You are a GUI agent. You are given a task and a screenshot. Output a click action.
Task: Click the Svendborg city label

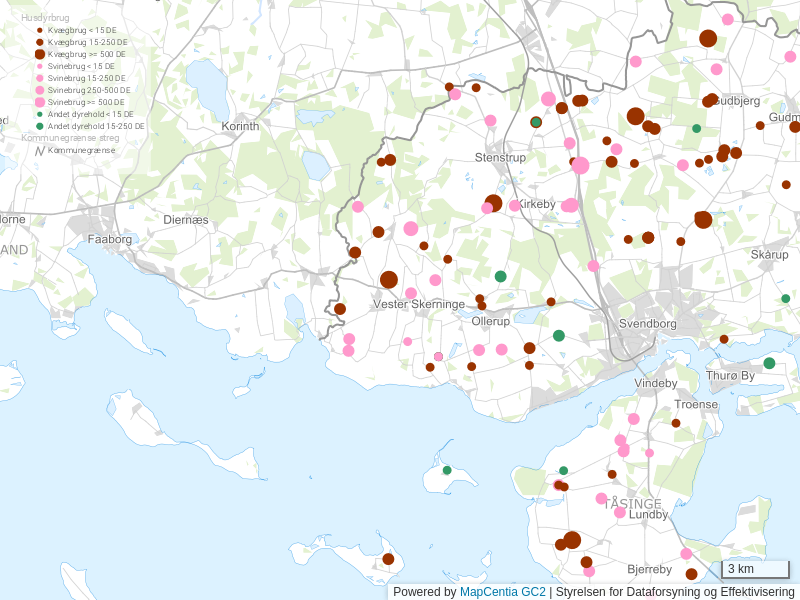coord(648,324)
